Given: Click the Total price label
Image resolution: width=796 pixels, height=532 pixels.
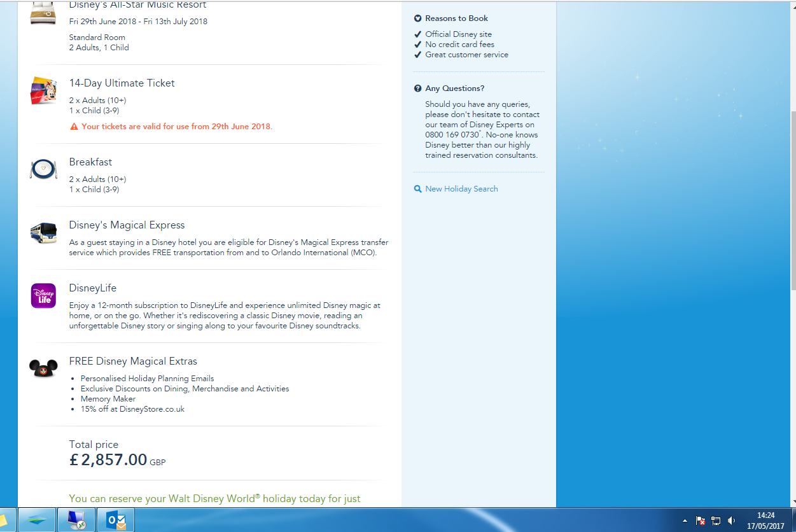Looking at the screenshot, I should coord(94,445).
